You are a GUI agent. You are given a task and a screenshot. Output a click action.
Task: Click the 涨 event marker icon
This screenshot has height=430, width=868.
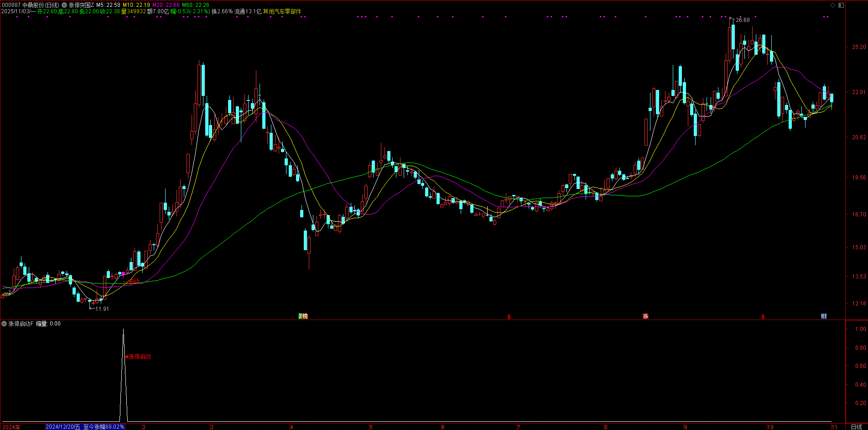coord(645,316)
